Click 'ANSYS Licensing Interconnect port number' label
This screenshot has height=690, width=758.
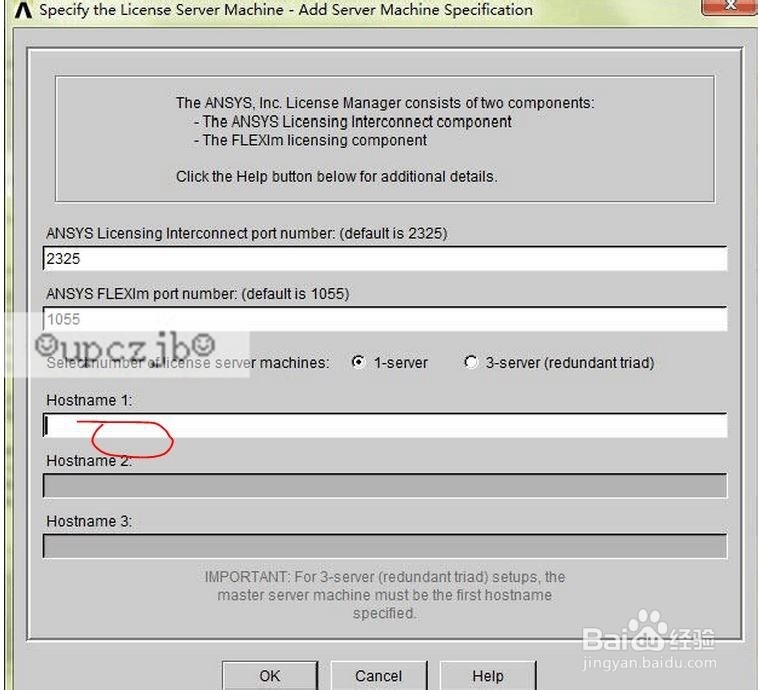247,234
